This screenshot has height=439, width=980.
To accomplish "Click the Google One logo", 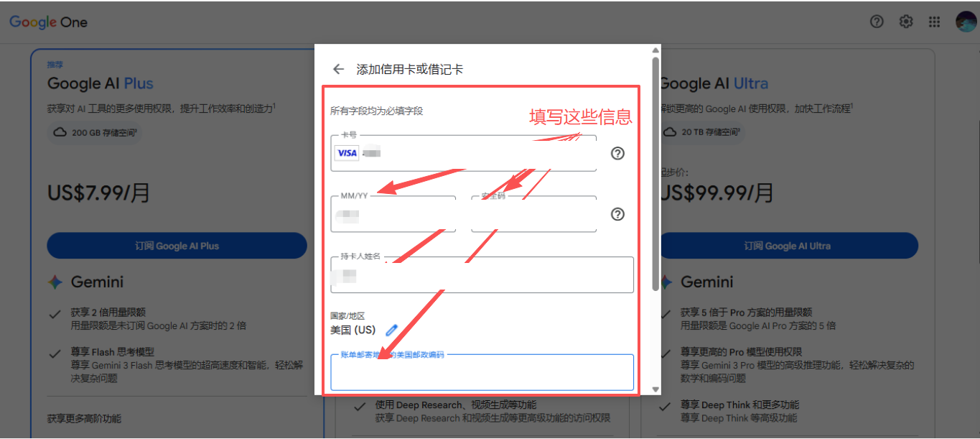I will click(48, 22).
